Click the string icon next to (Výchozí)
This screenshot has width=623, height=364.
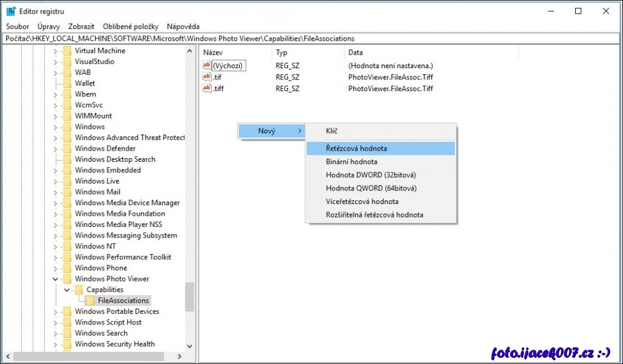(207, 66)
